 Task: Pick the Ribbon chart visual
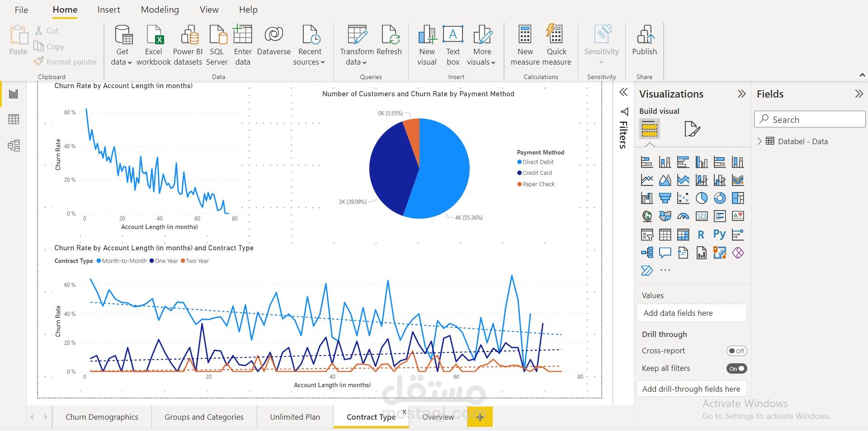click(738, 180)
